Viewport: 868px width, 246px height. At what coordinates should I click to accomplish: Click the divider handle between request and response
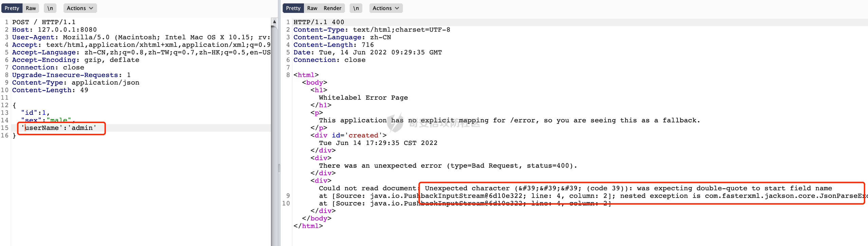[279, 168]
